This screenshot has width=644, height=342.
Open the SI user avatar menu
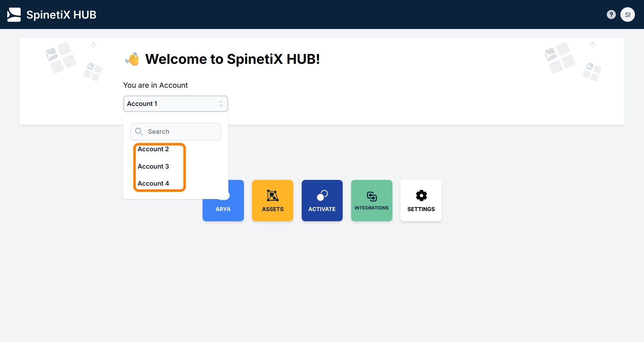[x=628, y=15]
